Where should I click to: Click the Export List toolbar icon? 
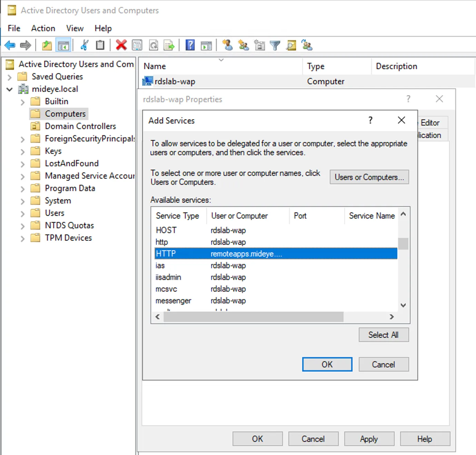[x=169, y=45]
